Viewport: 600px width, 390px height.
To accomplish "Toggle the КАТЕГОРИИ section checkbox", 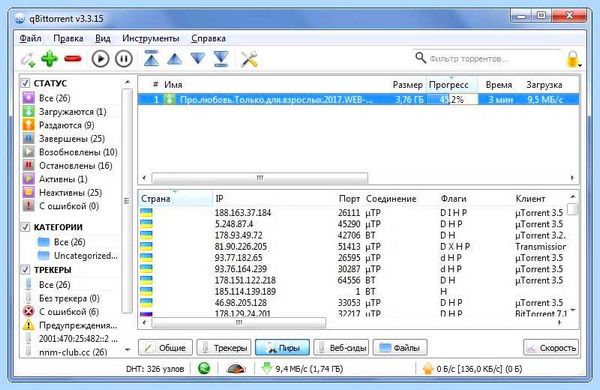I will (25, 227).
